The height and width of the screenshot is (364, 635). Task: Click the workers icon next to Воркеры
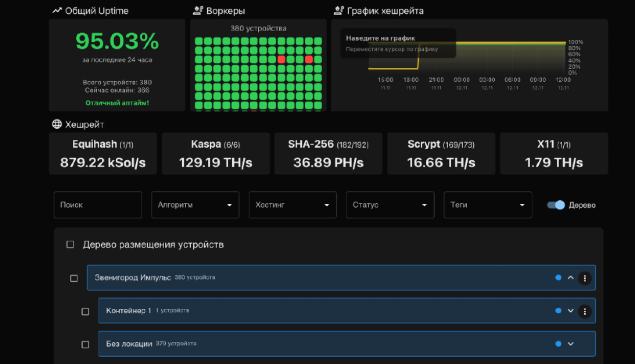click(x=198, y=11)
